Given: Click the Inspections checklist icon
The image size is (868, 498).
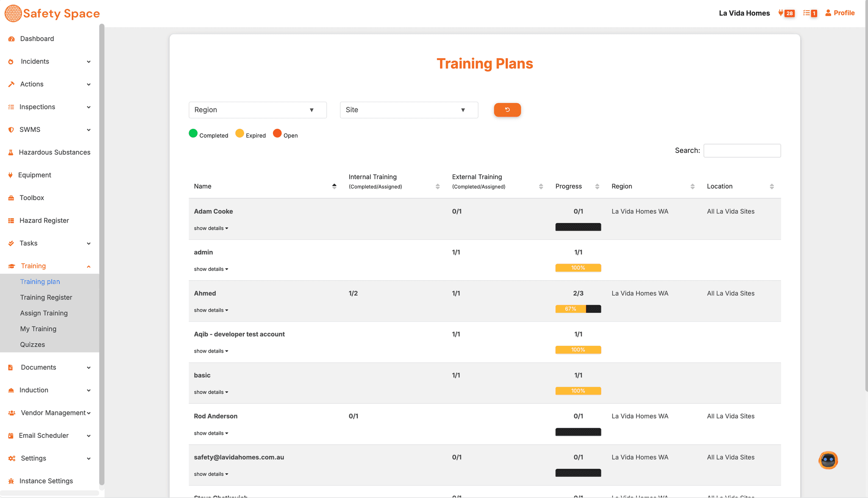Looking at the screenshot, I should (x=11, y=107).
